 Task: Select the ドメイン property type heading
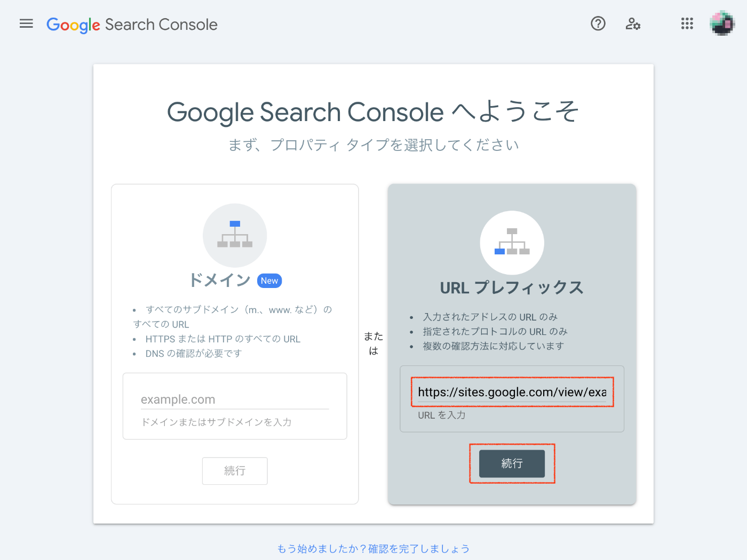pos(220,280)
